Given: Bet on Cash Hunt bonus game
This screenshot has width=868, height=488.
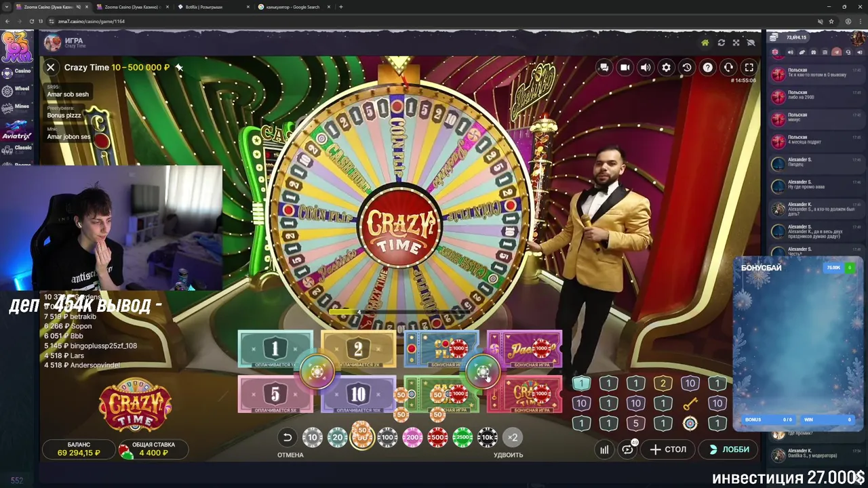Looking at the screenshot, I should [x=441, y=394].
